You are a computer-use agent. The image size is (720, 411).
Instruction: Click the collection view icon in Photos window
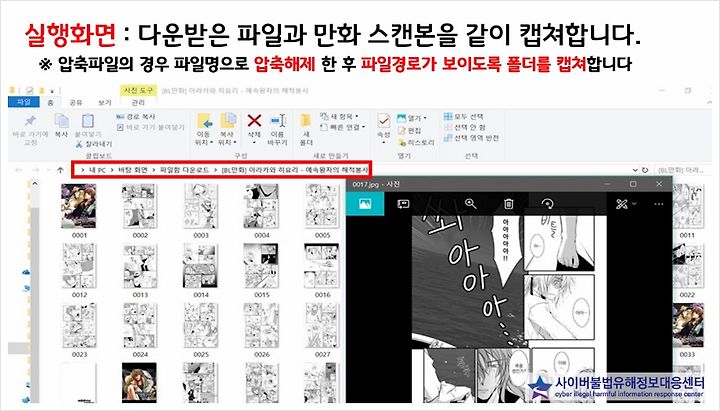[x=365, y=204]
